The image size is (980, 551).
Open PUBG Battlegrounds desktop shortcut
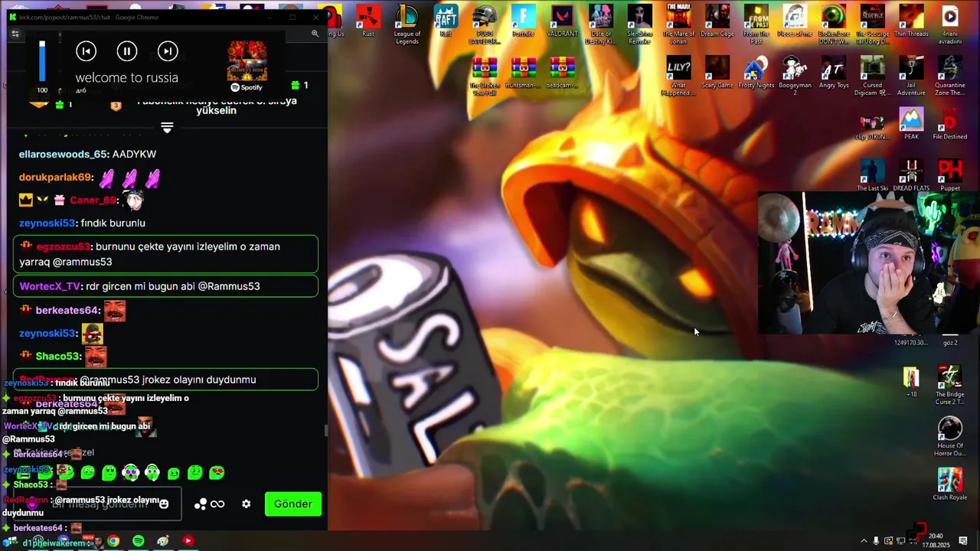click(x=485, y=24)
